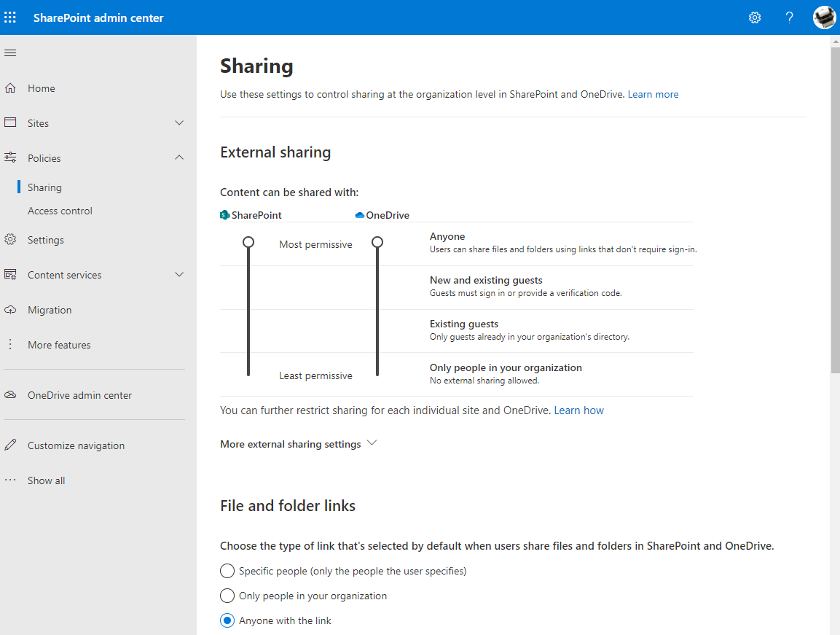Click the Sites icon in sidebar
This screenshot has height=635, width=840.
point(10,122)
